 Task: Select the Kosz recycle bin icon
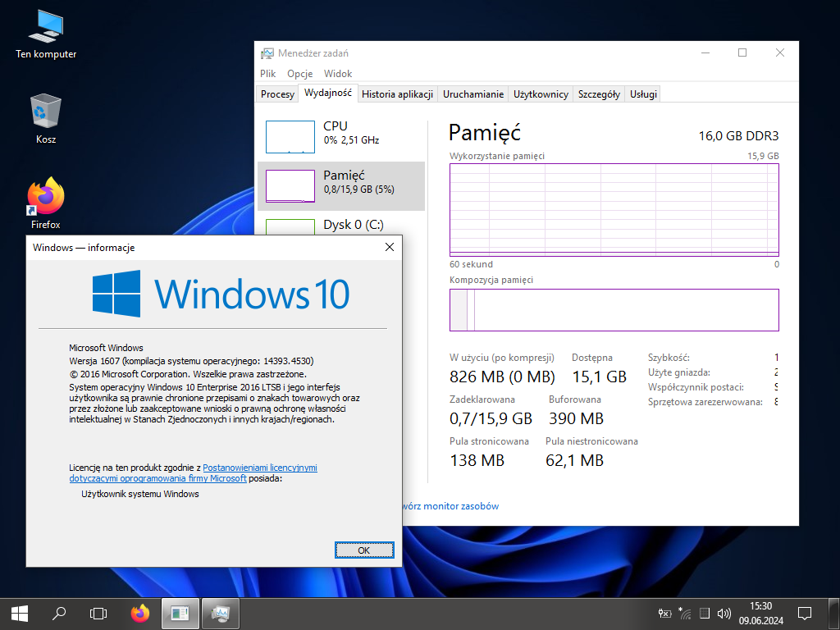click(x=46, y=119)
